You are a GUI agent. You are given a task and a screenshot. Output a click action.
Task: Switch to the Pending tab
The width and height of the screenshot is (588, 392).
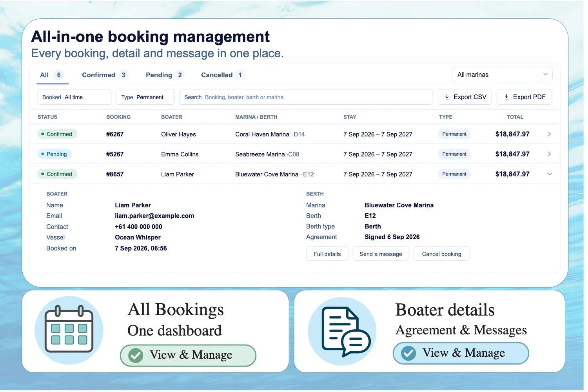pyautogui.click(x=165, y=75)
